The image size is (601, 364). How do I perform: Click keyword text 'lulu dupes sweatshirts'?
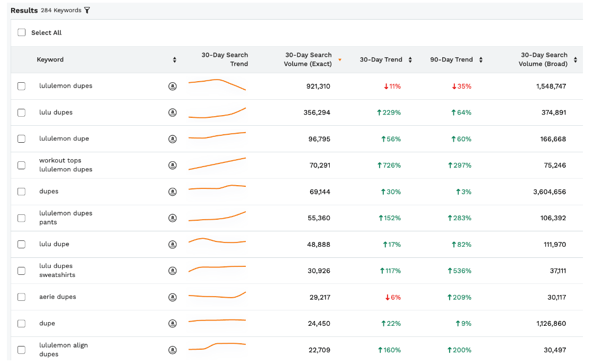pyautogui.click(x=57, y=271)
